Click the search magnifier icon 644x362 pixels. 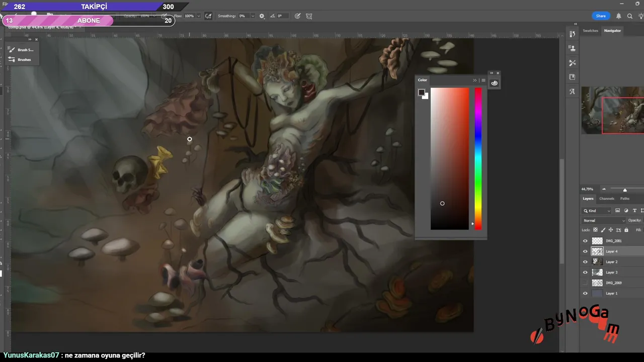click(x=630, y=16)
